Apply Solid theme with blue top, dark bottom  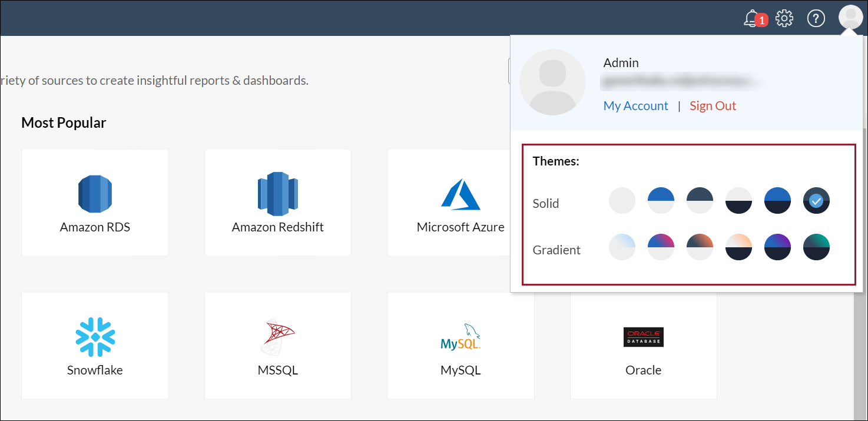coord(777,201)
